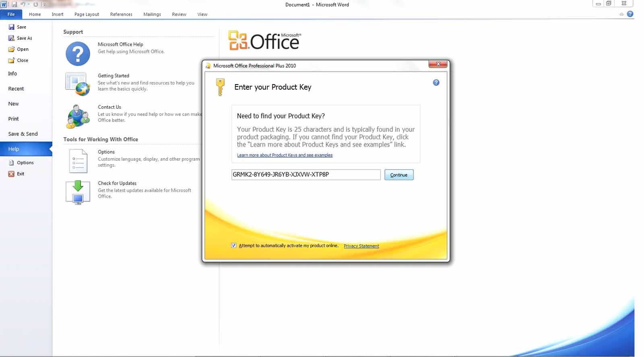This screenshot has width=644, height=357.
Task: Click inside the product key input field
Action: pyautogui.click(x=305, y=175)
